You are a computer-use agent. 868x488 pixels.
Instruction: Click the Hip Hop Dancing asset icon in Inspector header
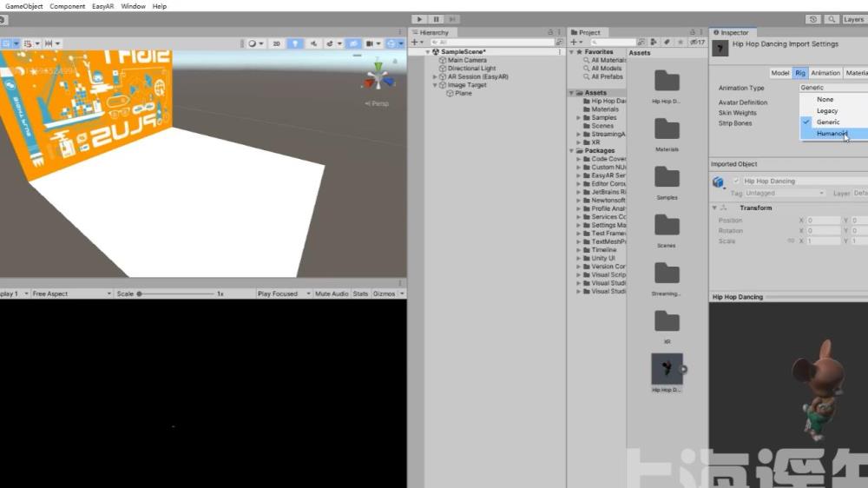pyautogui.click(x=720, y=48)
